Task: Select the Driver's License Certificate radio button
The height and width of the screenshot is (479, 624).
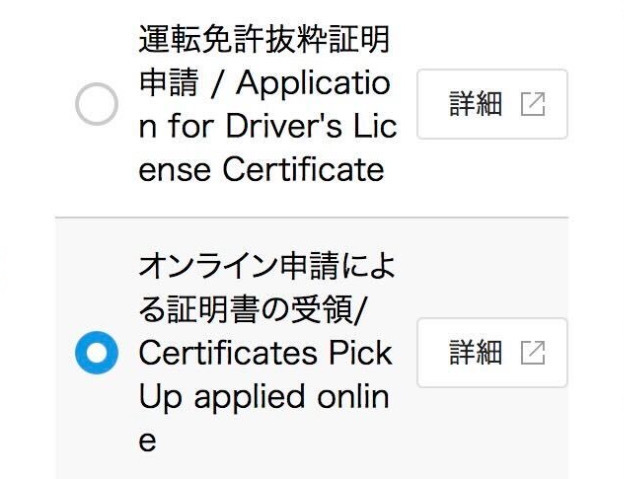Action: (97, 104)
